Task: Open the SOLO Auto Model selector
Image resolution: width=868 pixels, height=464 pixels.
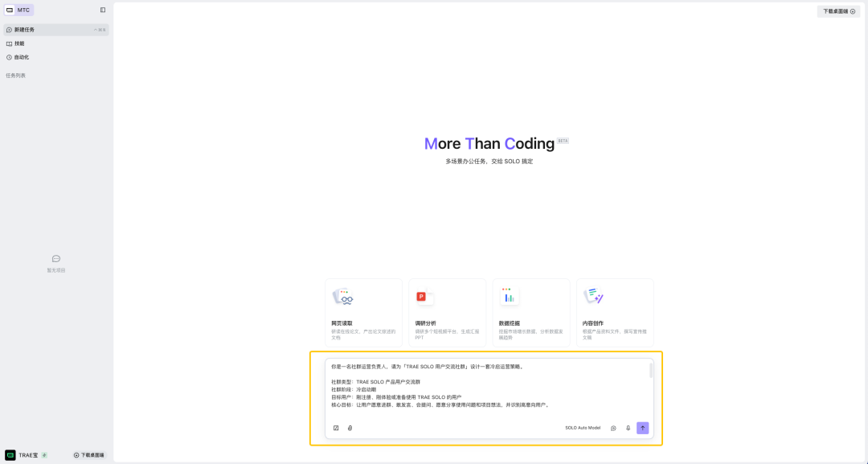Action: [583, 428]
